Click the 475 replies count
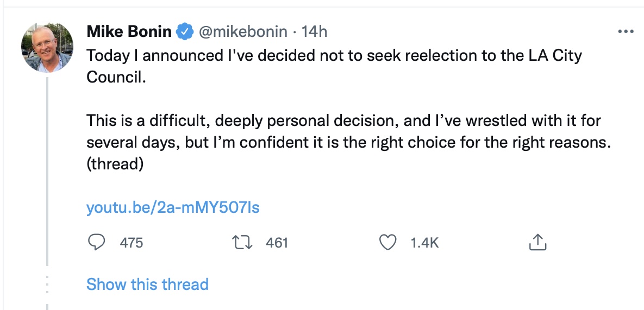This screenshot has width=644, height=310. [x=131, y=243]
